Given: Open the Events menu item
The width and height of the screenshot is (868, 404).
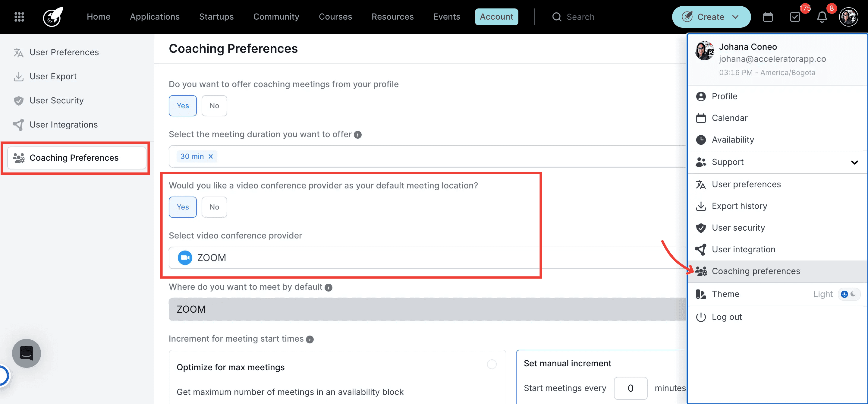Looking at the screenshot, I should (x=446, y=17).
